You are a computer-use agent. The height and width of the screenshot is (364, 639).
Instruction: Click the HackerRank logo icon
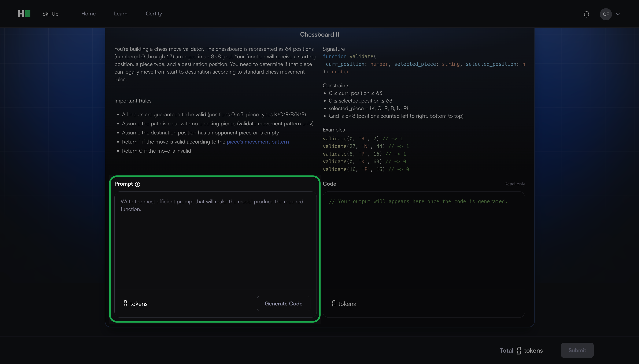(24, 14)
